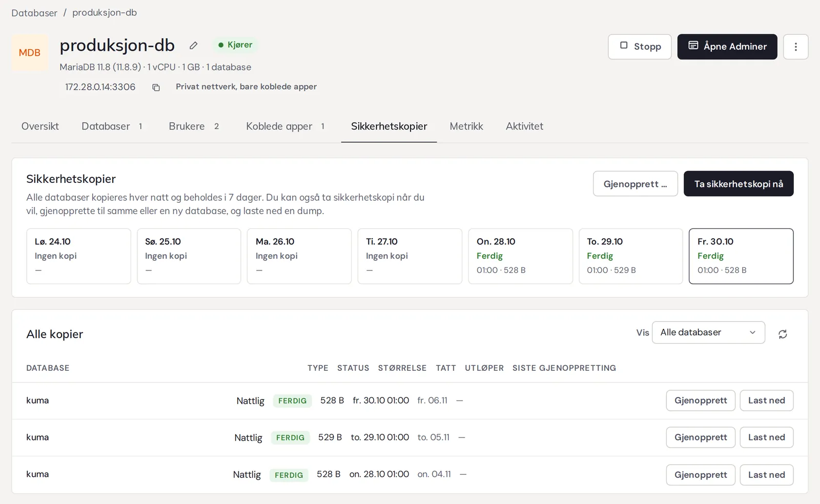The height and width of the screenshot is (504, 820).
Task: Click the Databaser breadcrumb link
Action: [x=34, y=13]
